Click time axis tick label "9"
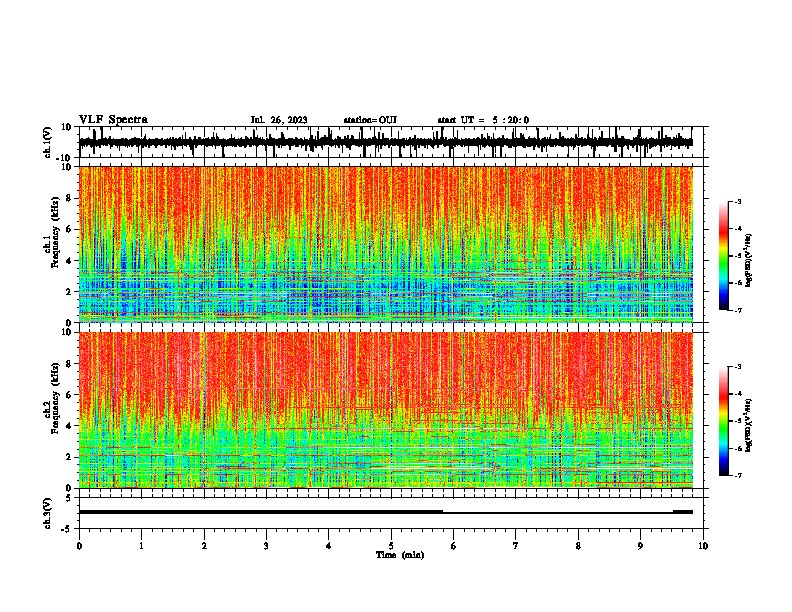Image resolution: width=792 pixels, height=612 pixels. (x=640, y=546)
